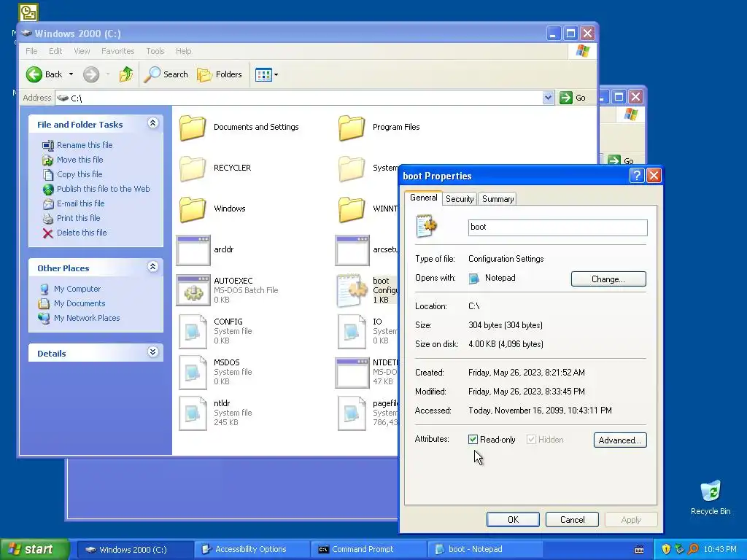Click the Advanced... button
Image resolution: width=747 pixels, height=560 pixels.
point(620,440)
